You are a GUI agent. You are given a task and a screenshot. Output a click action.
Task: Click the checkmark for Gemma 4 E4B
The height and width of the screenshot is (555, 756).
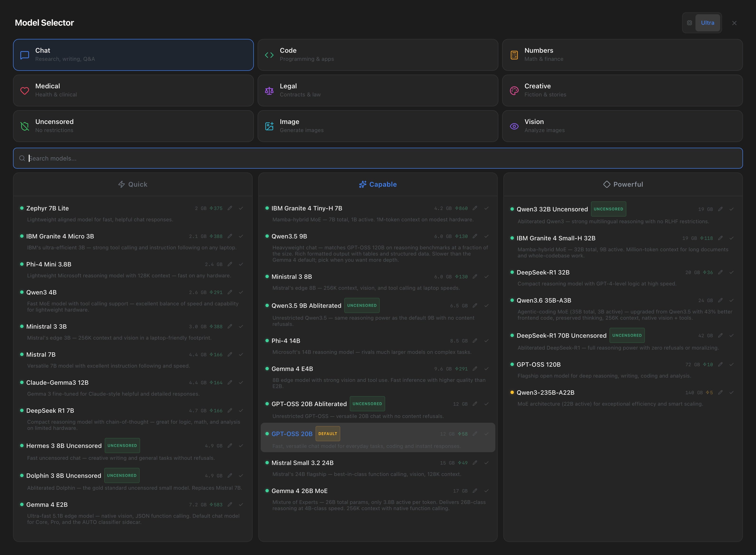pos(486,369)
